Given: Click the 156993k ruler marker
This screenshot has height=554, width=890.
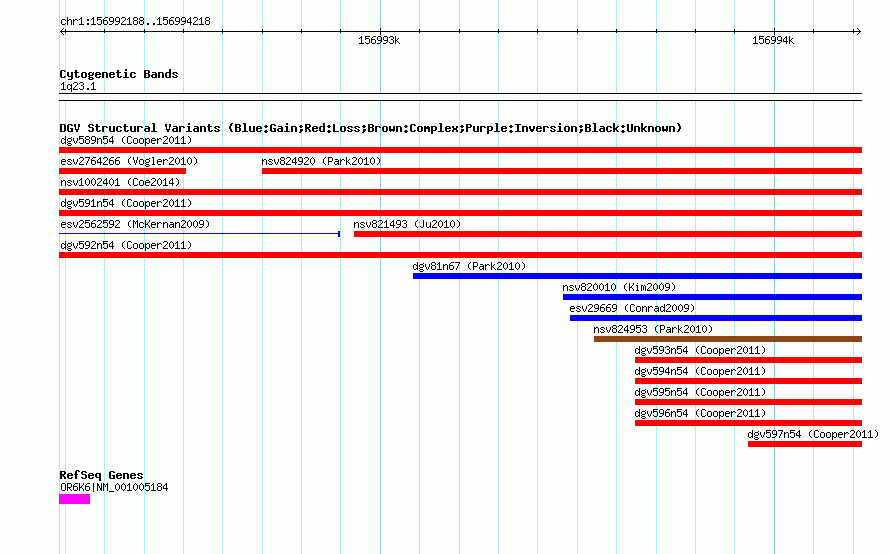Looking at the screenshot, I should 379,40.
